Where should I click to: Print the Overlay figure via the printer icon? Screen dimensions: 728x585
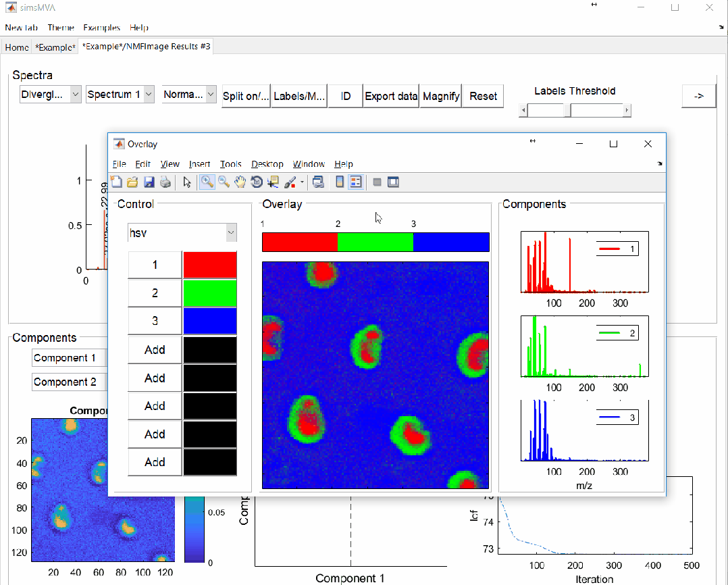coord(165,182)
